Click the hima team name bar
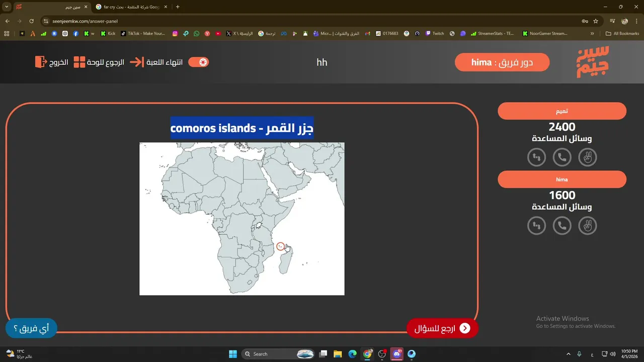The height and width of the screenshot is (362, 644). (x=562, y=179)
